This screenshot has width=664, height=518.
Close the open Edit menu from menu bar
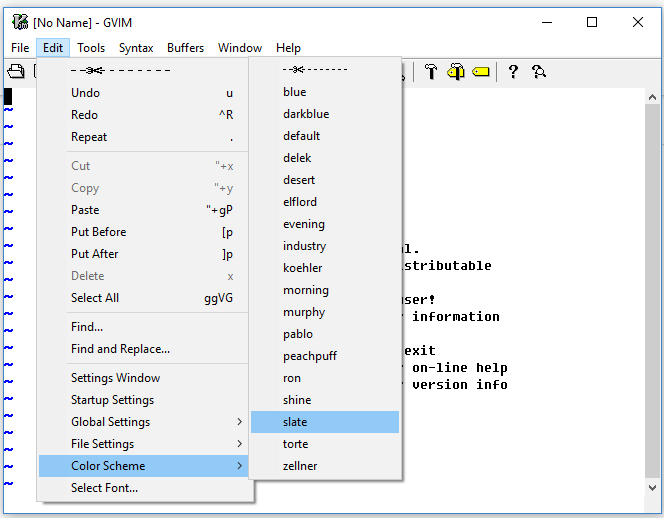click(x=53, y=48)
